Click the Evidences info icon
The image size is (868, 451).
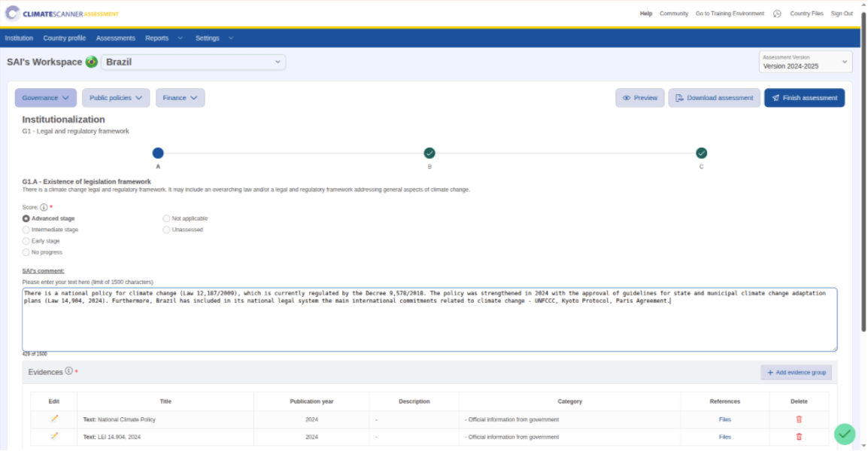[x=68, y=371]
